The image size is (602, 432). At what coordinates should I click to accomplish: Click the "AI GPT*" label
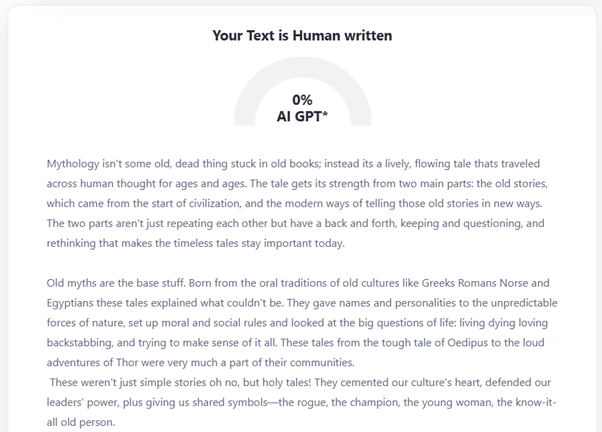pyautogui.click(x=302, y=116)
